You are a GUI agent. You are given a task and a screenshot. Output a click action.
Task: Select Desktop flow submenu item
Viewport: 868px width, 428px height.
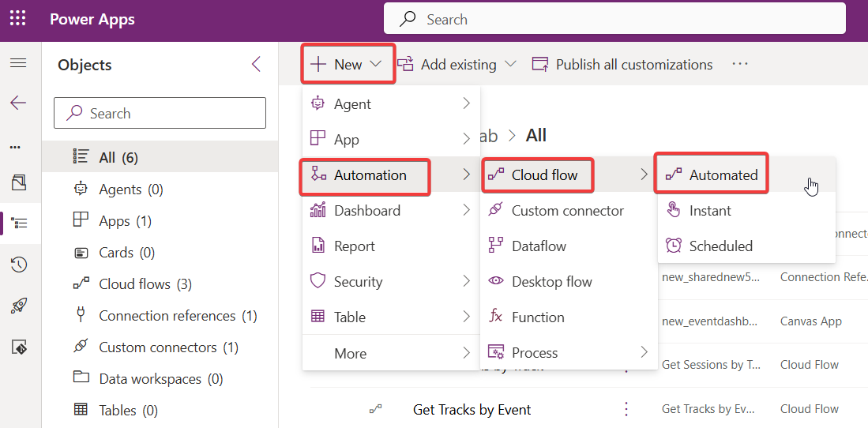(x=569, y=281)
